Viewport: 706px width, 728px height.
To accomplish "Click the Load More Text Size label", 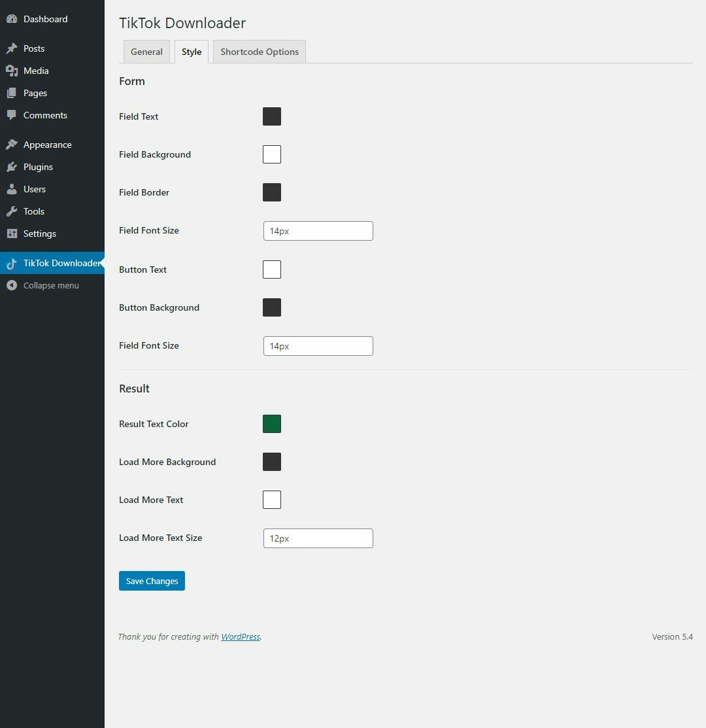I will point(161,538).
